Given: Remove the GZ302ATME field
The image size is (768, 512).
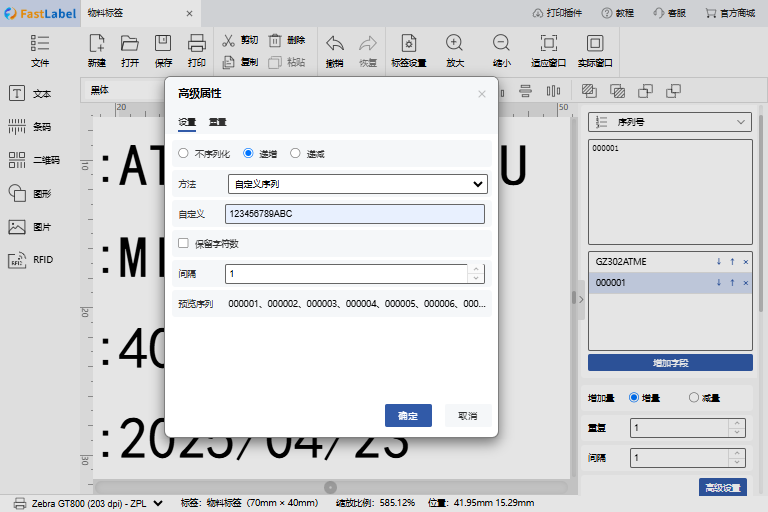Looking at the screenshot, I should click(745, 262).
